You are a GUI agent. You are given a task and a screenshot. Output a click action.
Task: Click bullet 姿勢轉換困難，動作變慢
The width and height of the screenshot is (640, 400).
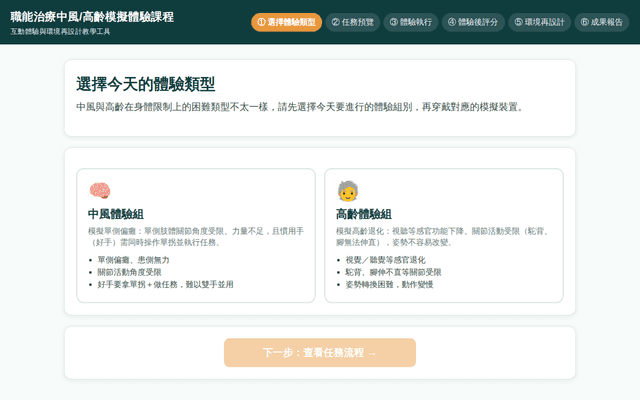coord(389,284)
